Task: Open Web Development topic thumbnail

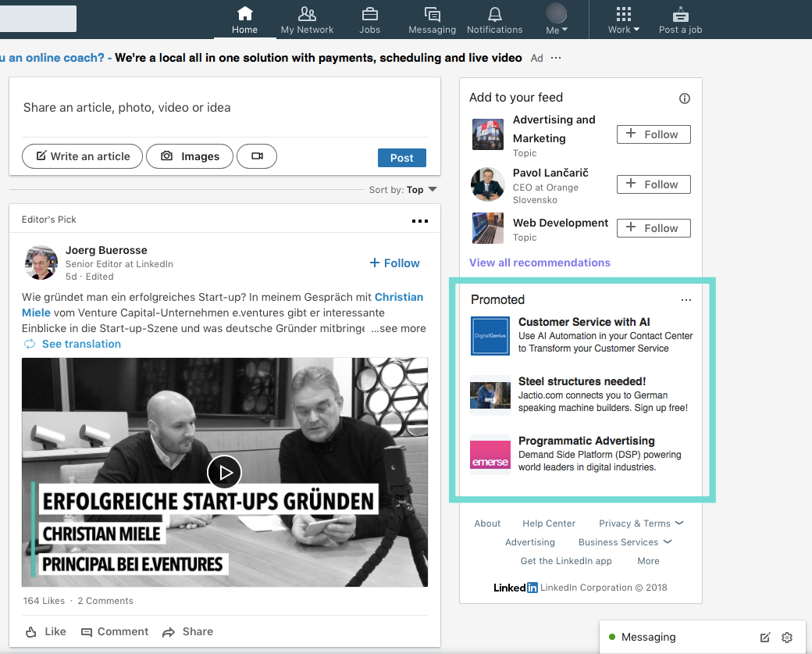Action: [x=488, y=228]
